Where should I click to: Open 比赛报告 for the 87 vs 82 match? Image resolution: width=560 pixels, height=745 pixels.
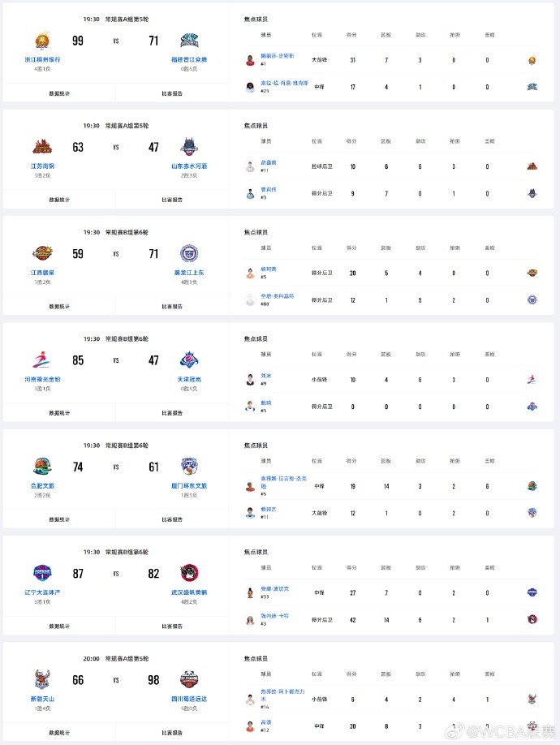click(172, 627)
